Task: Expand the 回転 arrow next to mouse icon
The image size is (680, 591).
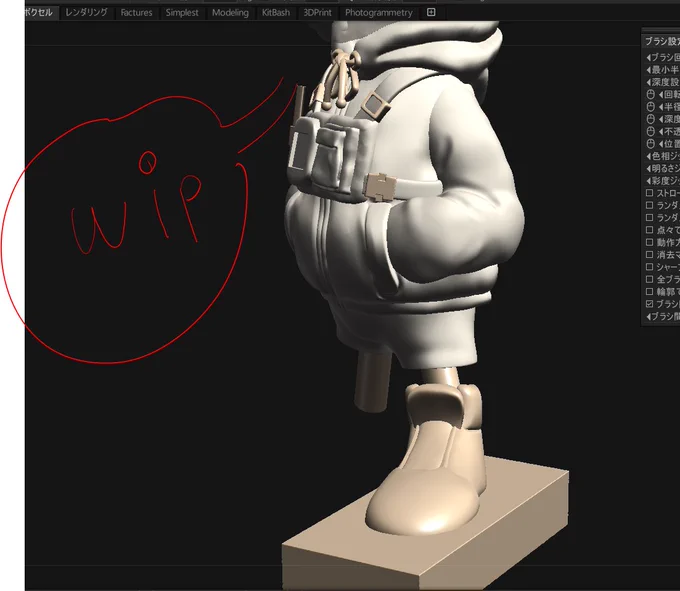Action: [660, 95]
